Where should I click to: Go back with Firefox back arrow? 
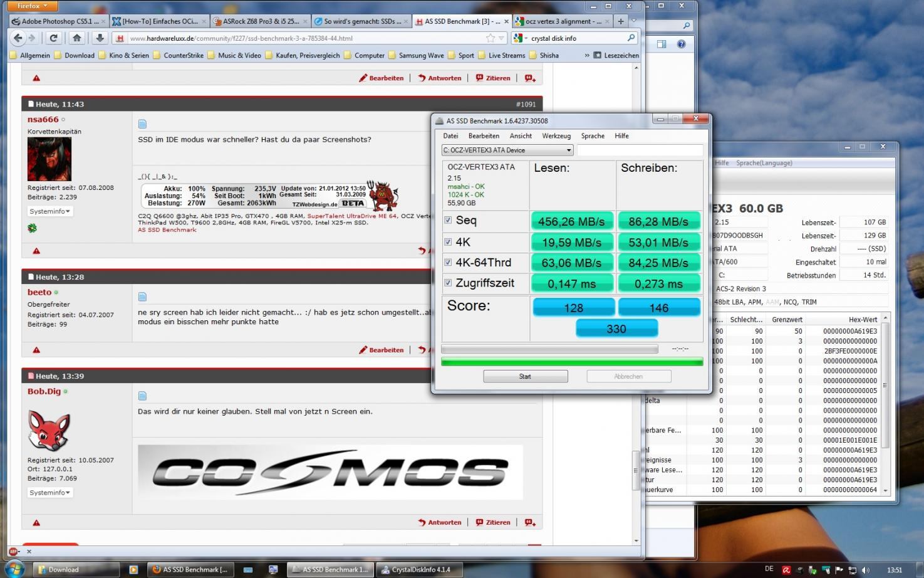coord(18,38)
